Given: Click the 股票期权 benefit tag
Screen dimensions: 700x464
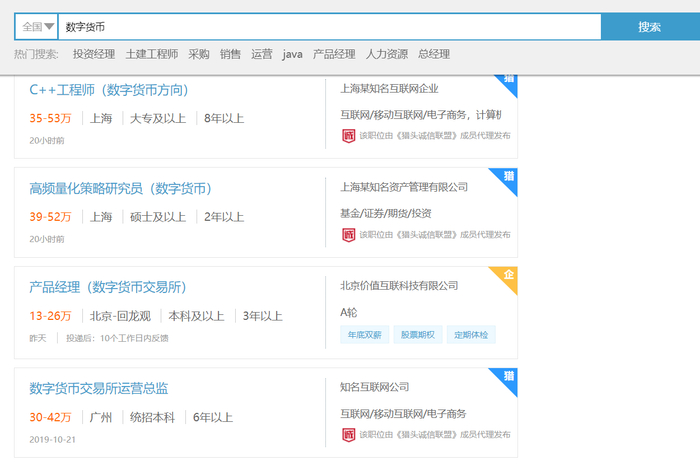Looking at the screenshot, I should (417, 335).
